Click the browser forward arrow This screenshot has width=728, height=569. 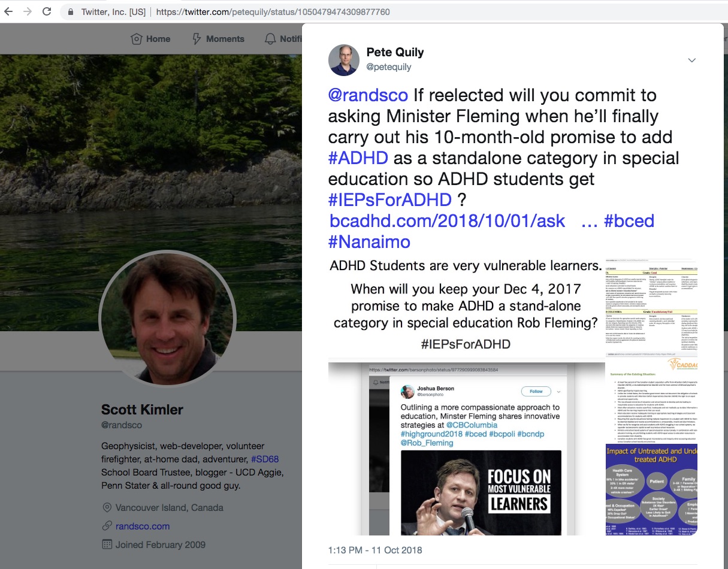click(28, 11)
